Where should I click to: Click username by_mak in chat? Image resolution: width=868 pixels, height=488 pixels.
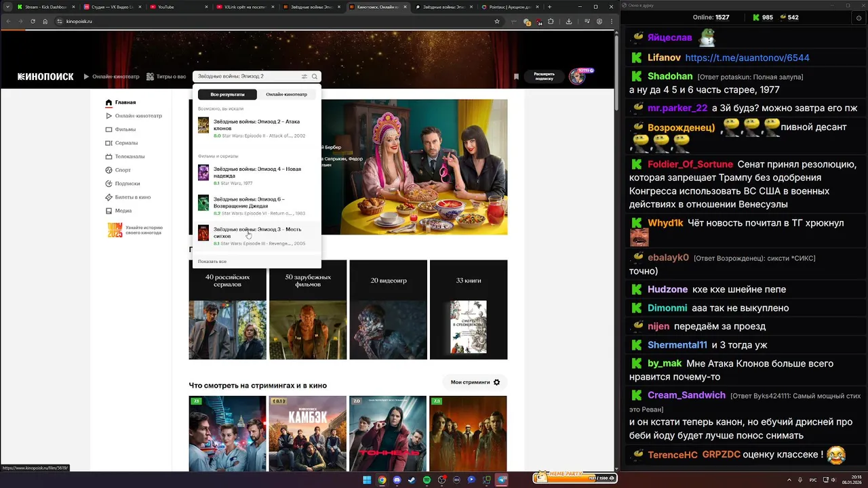(665, 364)
